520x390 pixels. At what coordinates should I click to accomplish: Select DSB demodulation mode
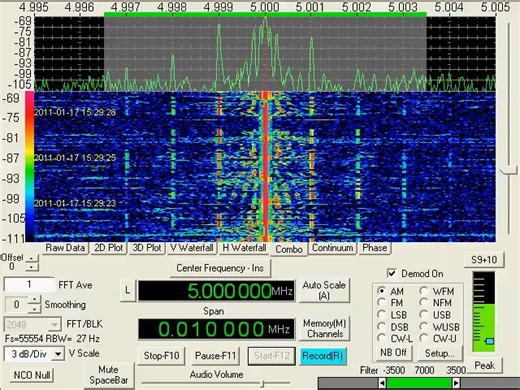382,326
